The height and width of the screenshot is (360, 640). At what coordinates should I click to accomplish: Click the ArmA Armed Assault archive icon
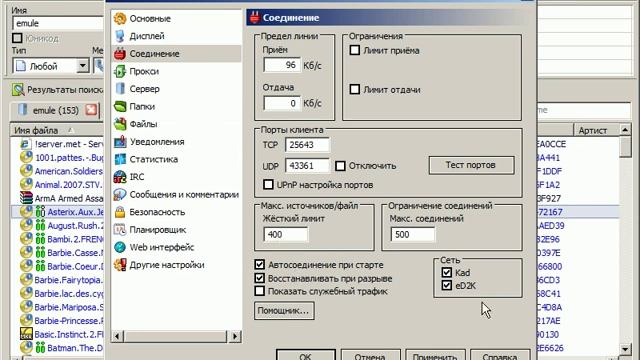[x=26, y=198]
